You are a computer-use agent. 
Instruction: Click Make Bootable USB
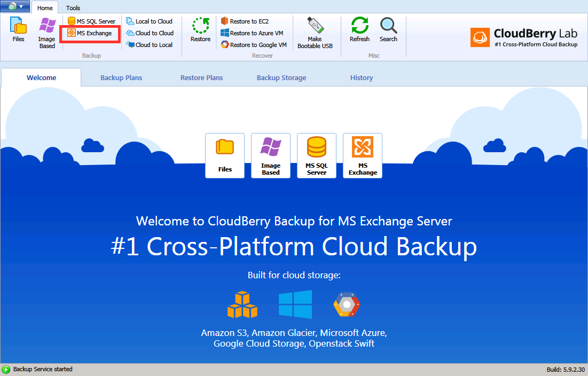tap(315, 33)
